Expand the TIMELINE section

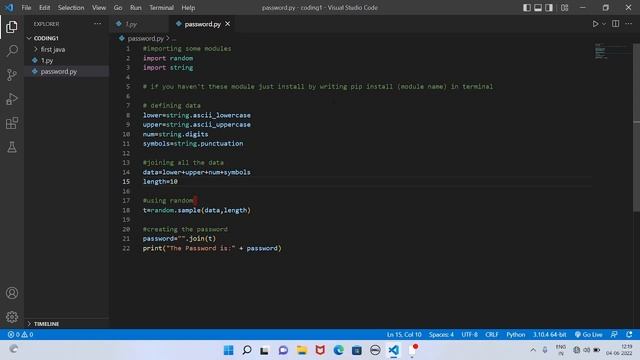coord(67,324)
